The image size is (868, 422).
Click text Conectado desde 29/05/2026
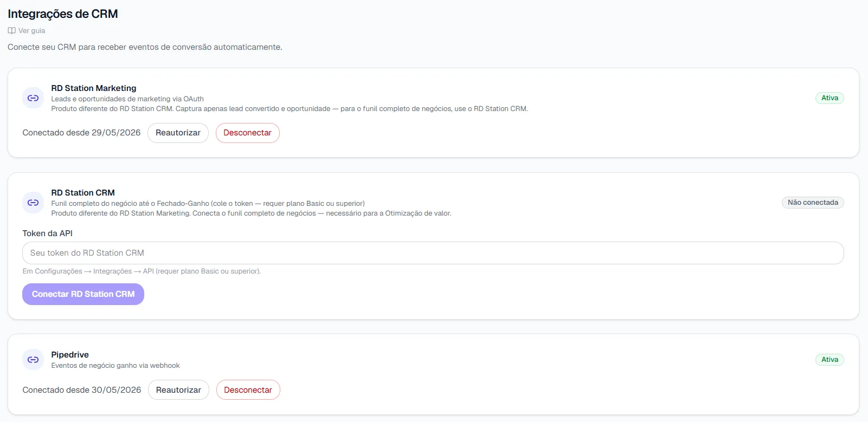81,133
